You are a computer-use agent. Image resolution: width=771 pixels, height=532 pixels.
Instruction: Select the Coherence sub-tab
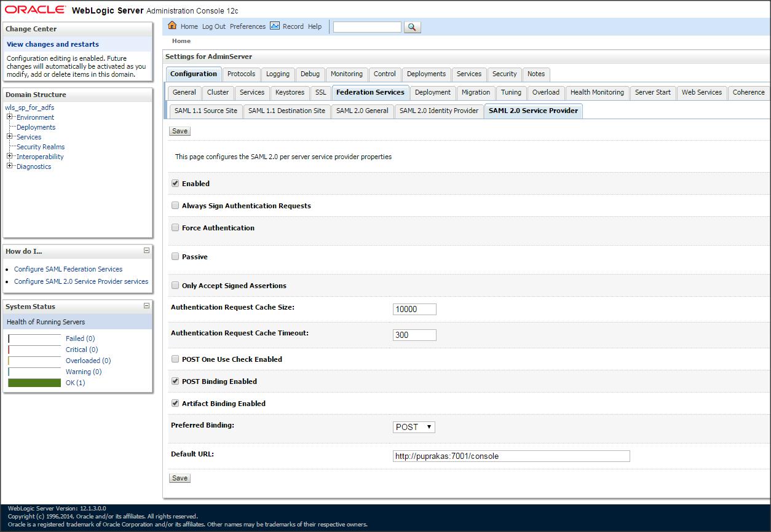click(748, 92)
